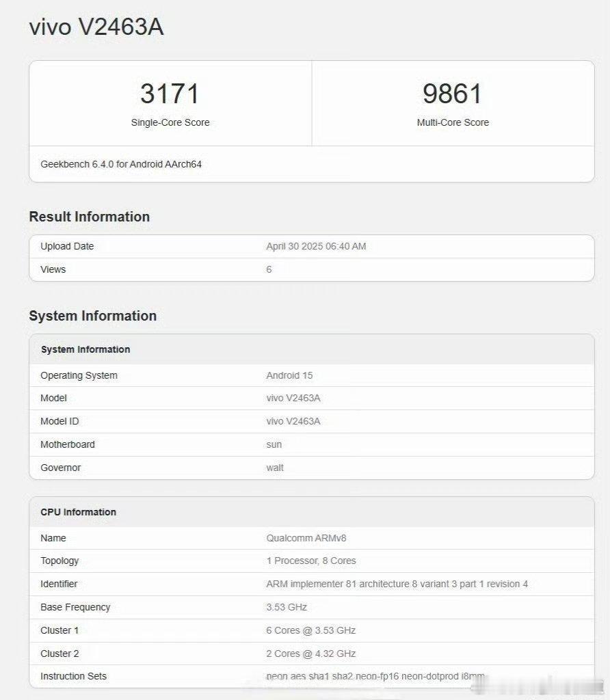Select the multi-core score value 9861
The image size is (610, 700).
coord(452,94)
